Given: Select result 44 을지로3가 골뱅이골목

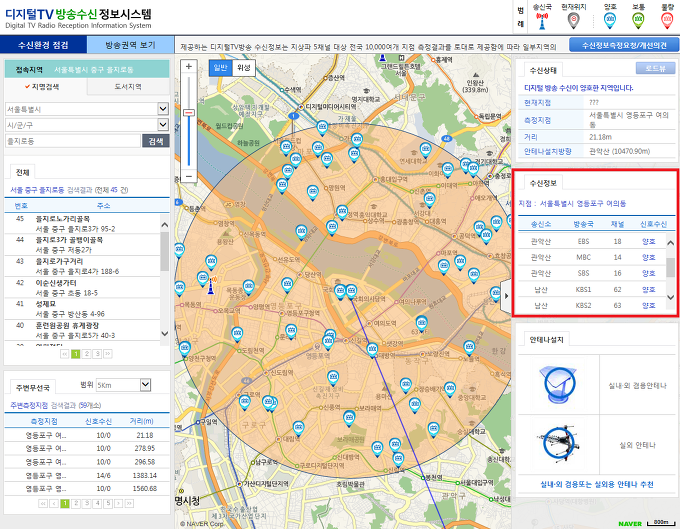Looking at the screenshot, I should pos(82,245).
